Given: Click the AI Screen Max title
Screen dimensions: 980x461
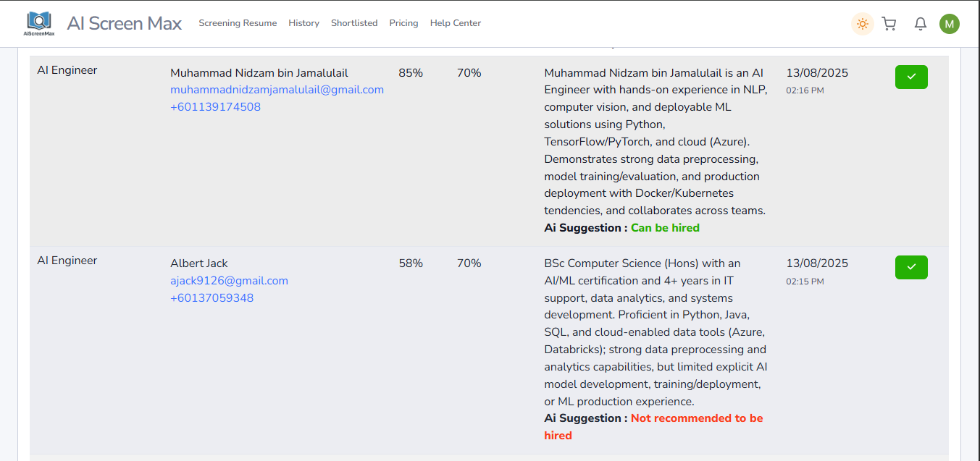Looking at the screenshot, I should (x=125, y=23).
